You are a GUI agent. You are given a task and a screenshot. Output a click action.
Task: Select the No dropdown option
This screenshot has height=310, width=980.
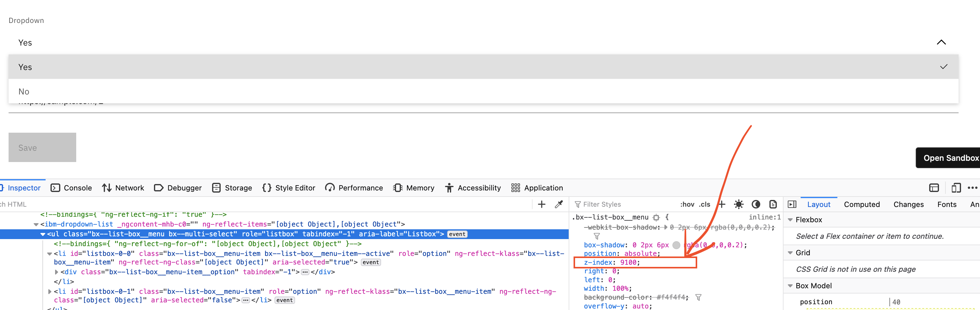(x=483, y=91)
